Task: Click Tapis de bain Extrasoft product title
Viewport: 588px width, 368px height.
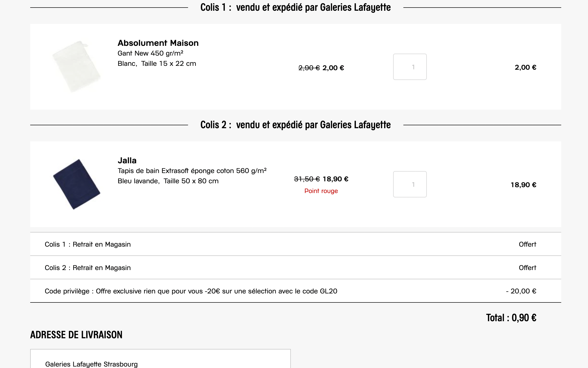Action: pyautogui.click(x=192, y=171)
